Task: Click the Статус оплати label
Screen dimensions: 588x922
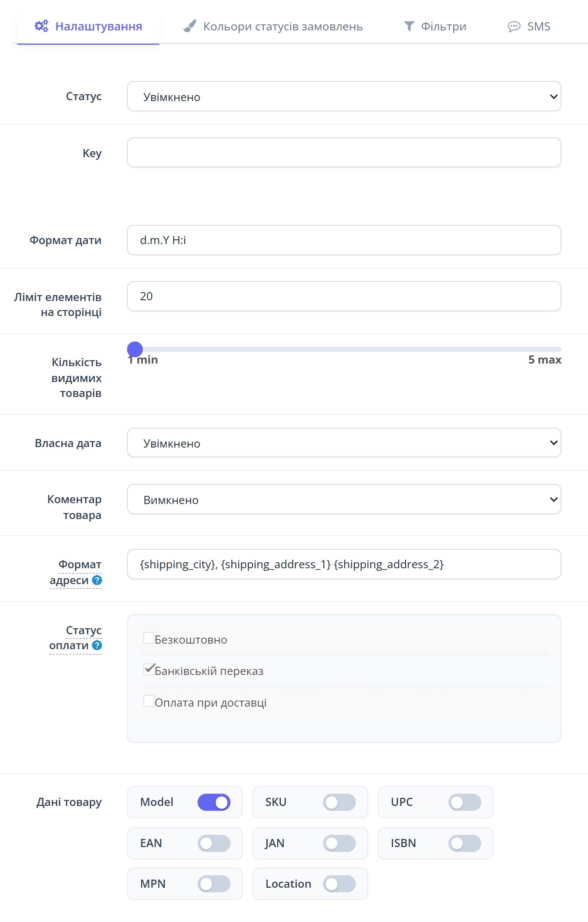Action: click(75, 638)
